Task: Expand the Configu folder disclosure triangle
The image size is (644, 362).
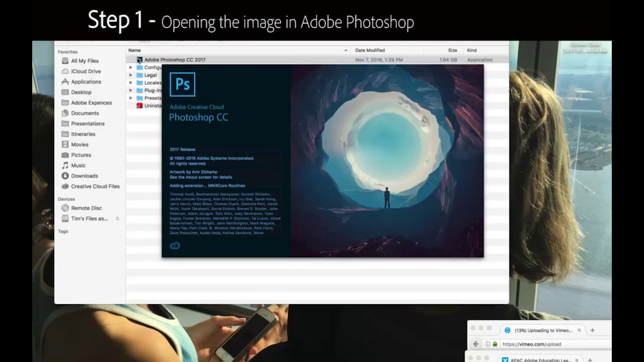Action: [131, 67]
